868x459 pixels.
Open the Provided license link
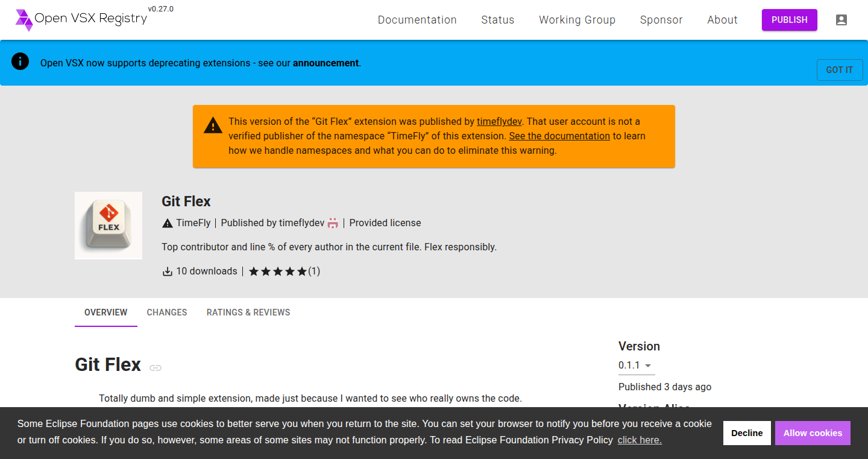tap(385, 223)
